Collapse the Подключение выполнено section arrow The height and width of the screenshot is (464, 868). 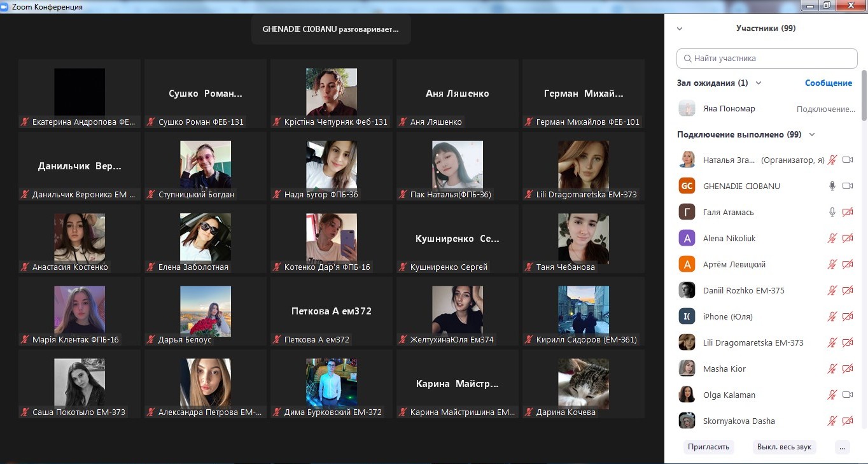pyautogui.click(x=812, y=134)
